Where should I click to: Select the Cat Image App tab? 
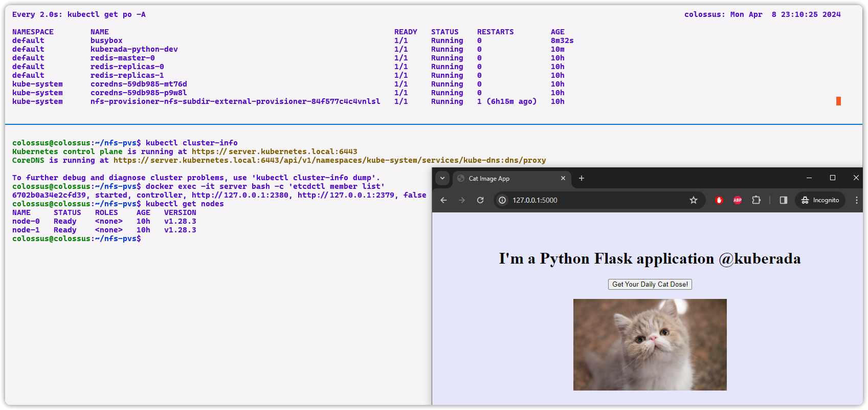click(x=506, y=179)
